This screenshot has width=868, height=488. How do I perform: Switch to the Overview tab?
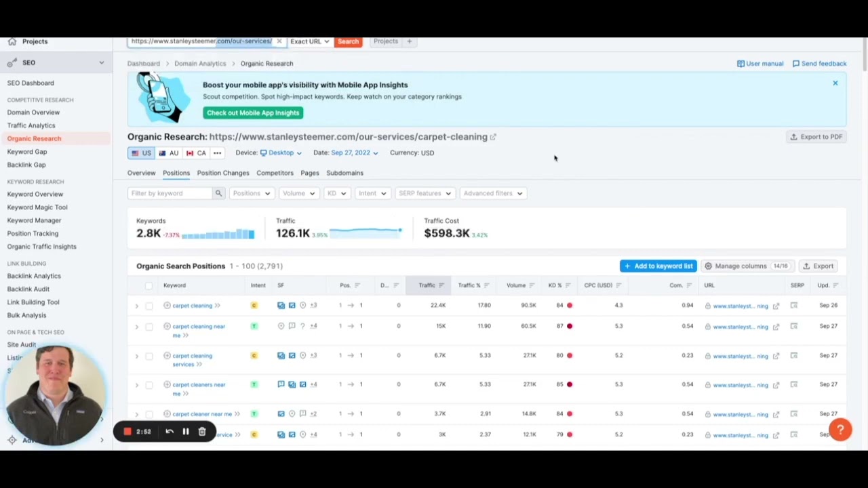click(x=141, y=173)
